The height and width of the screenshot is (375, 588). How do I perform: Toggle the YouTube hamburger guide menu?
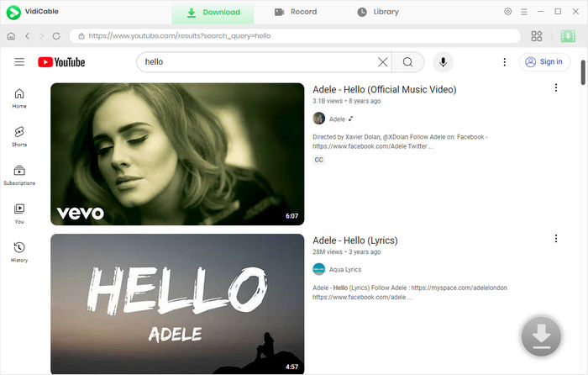tap(19, 62)
